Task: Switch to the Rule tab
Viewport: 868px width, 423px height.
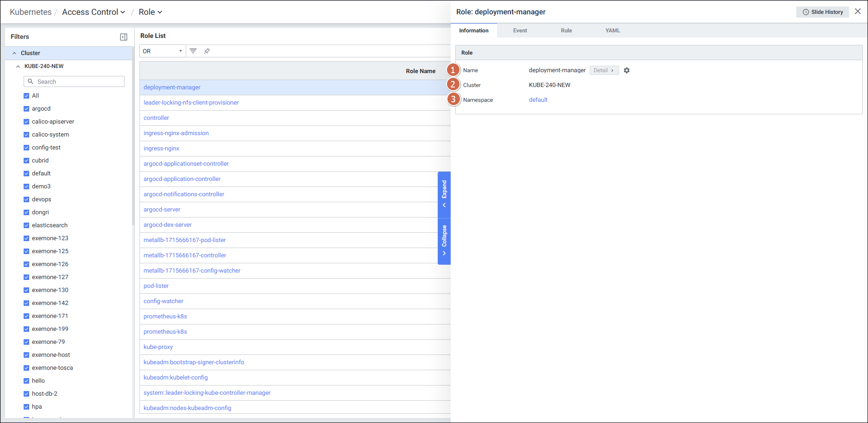Action: 566,31
